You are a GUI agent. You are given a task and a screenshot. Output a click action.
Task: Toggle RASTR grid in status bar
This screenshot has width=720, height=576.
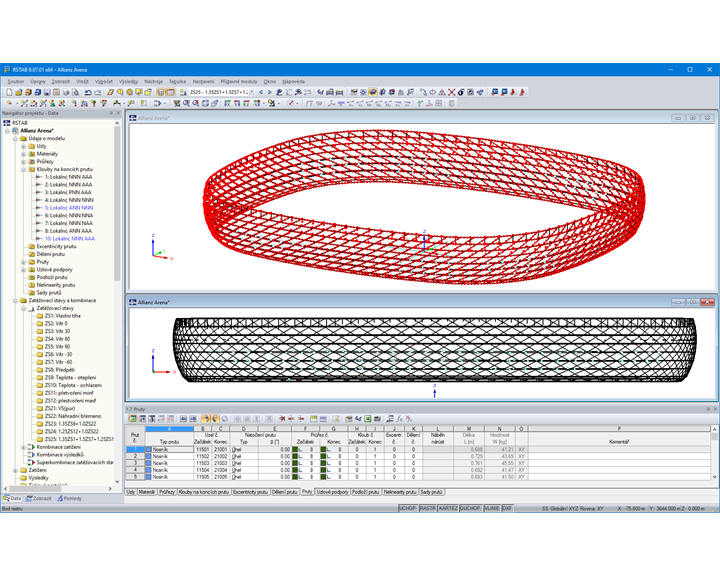(x=428, y=508)
